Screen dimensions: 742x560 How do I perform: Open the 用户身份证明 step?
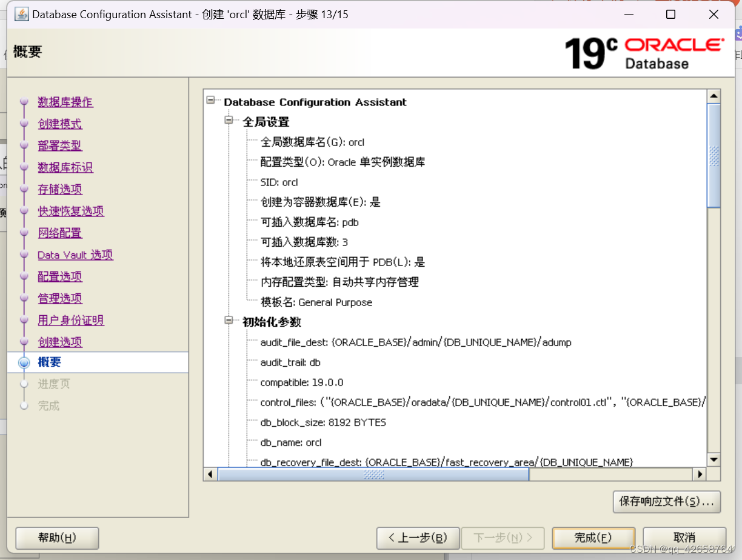click(x=71, y=320)
